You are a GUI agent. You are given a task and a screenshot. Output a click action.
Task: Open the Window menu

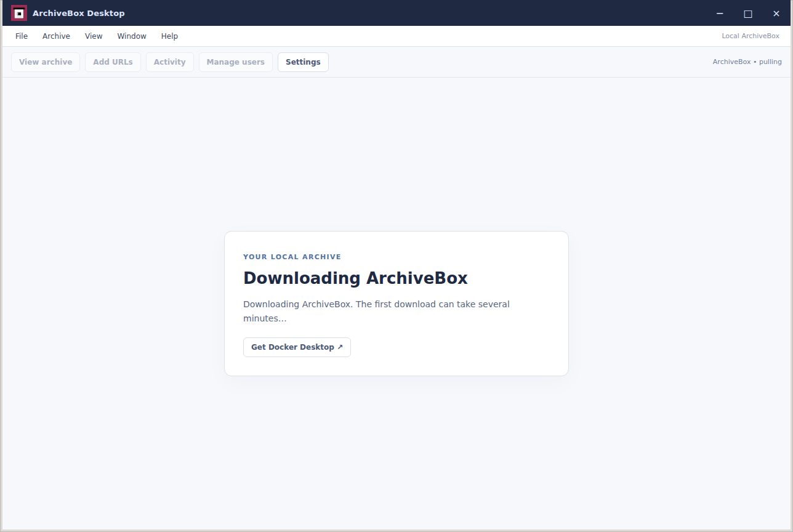tap(132, 36)
